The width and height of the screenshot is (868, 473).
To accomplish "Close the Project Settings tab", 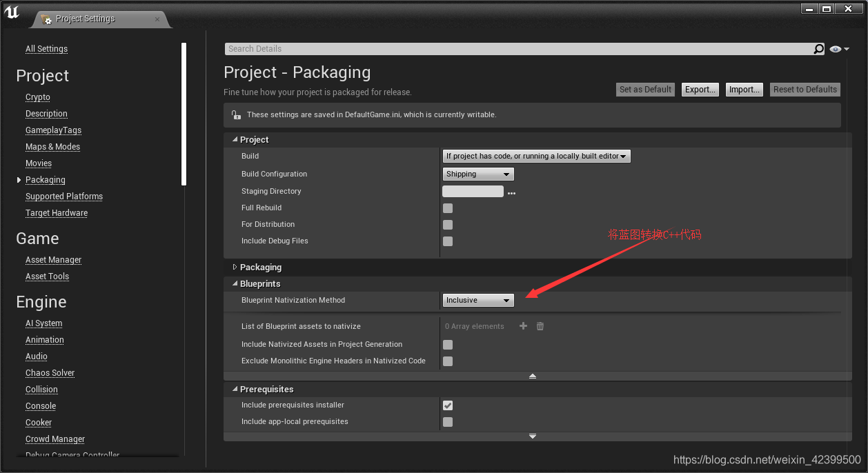I will click(x=157, y=19).
